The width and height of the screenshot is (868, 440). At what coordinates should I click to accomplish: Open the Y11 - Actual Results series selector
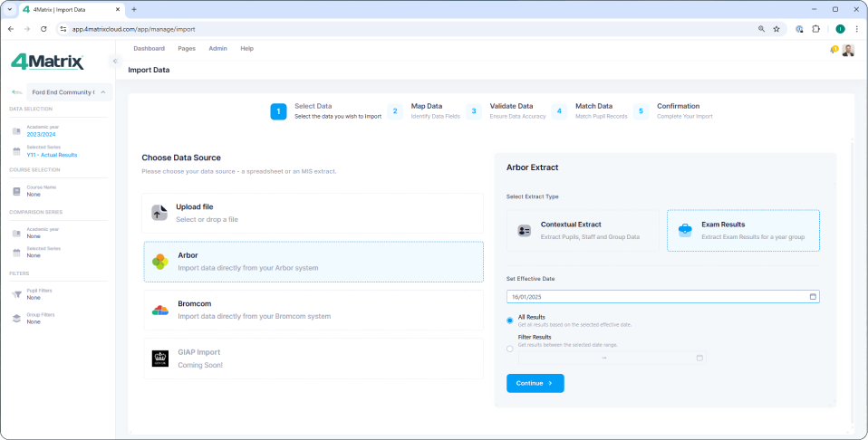51,155
